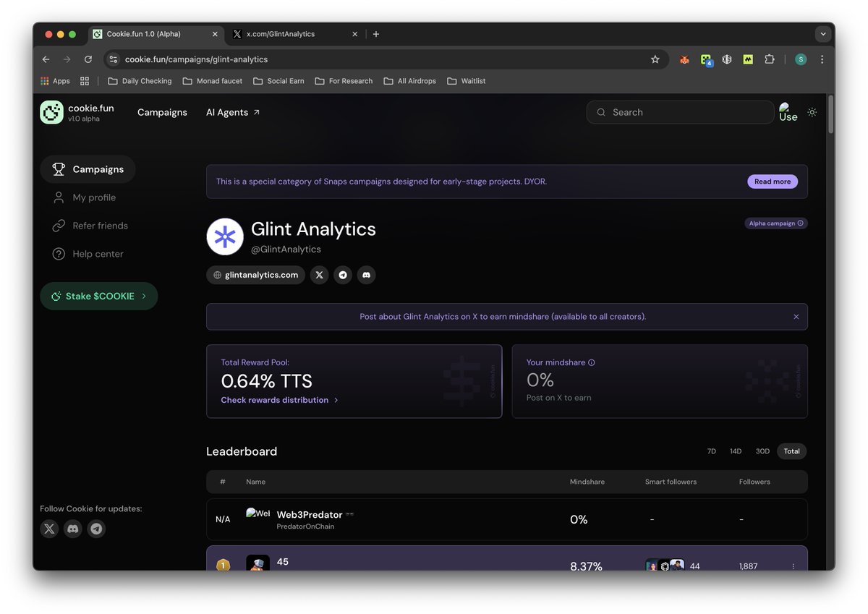This screenshot has height=614, width=868.
Task: Click the cookie.fun logo
Action: point(51,112)
